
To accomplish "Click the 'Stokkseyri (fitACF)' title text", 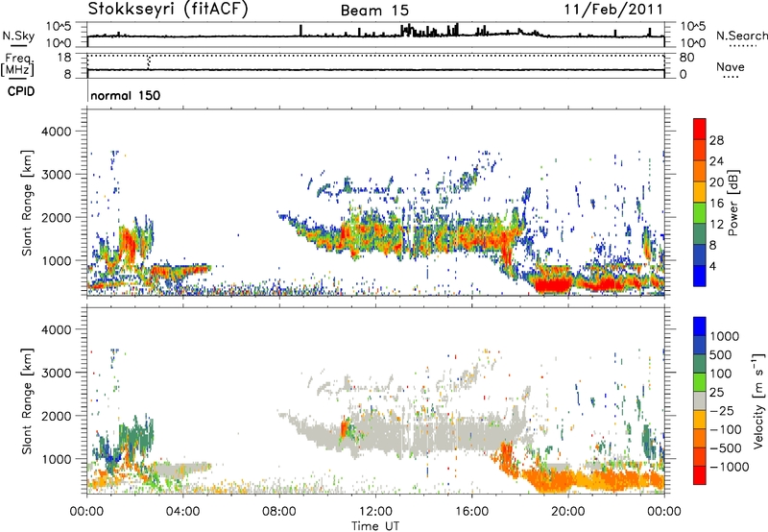I will (168, 10).
